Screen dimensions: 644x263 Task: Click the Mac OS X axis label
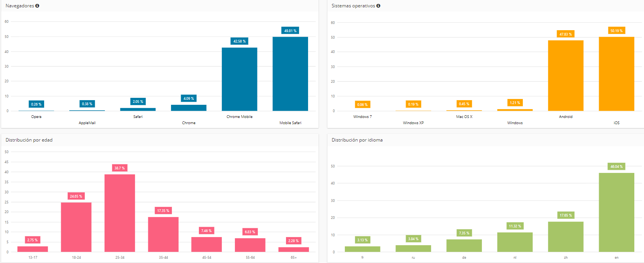pyautogui.click(x=464, y=116)
